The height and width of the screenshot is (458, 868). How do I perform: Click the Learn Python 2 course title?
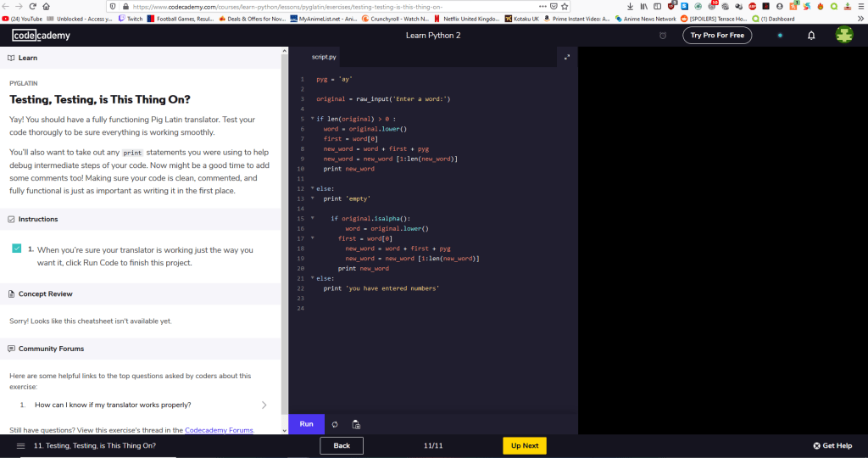(433, 36)
